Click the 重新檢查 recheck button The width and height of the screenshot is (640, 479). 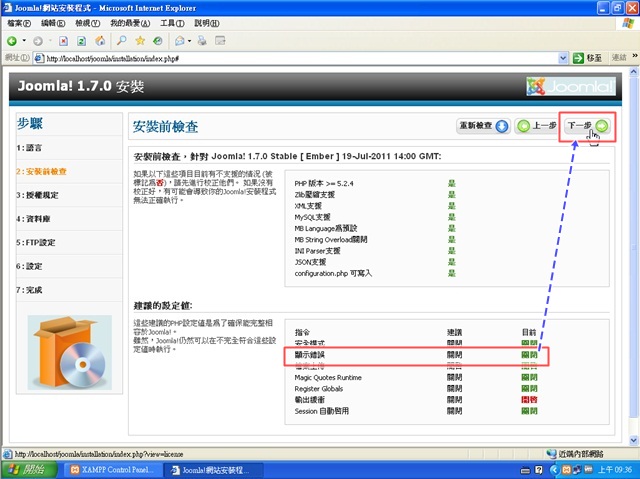coord(484,126)
